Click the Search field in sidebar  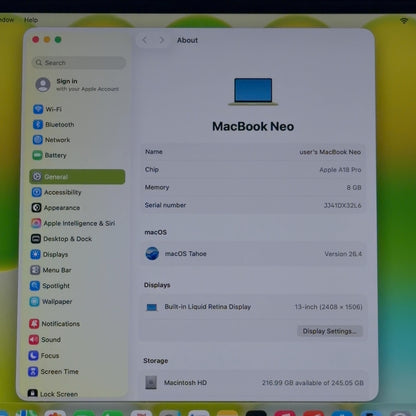coord(79,63)
